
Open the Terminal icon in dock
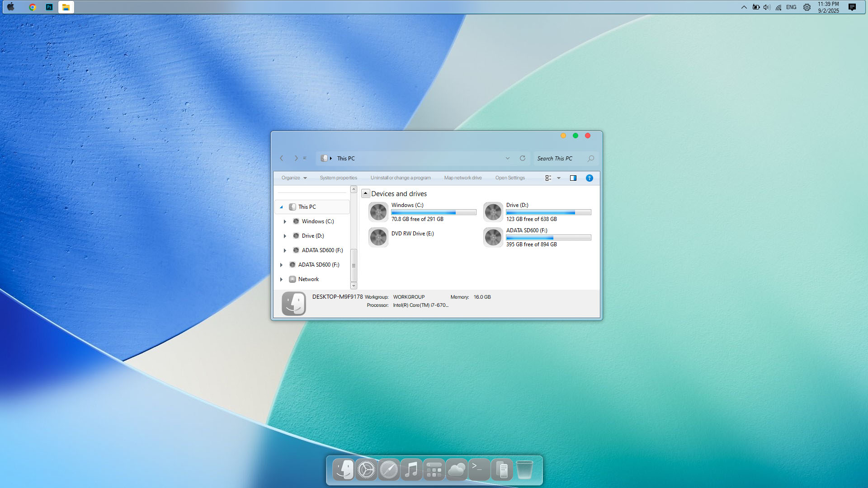coord(479,469)
